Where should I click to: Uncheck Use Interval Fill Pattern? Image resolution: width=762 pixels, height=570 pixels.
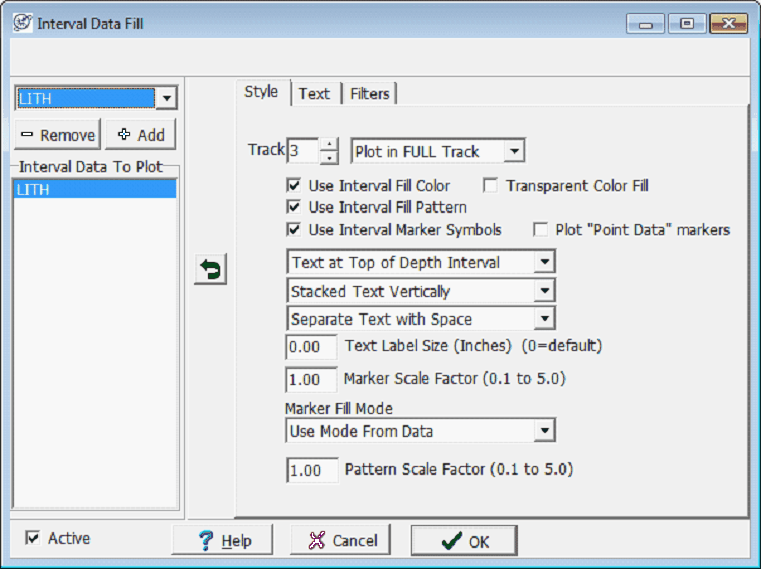[x=294, y=208]
